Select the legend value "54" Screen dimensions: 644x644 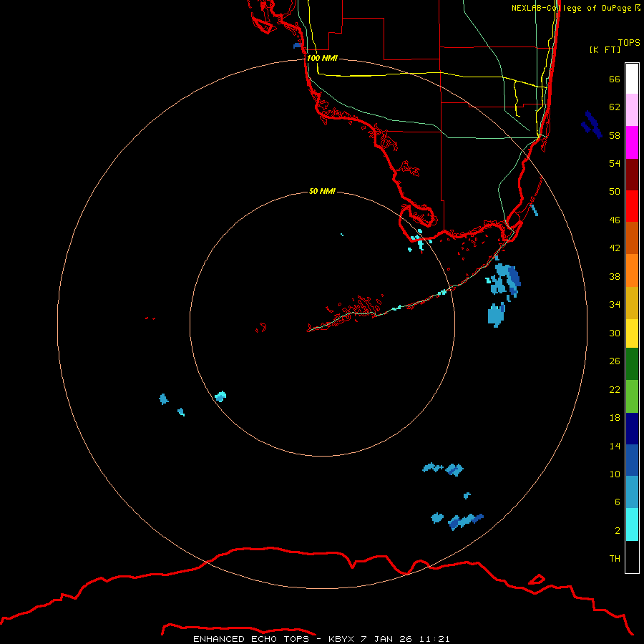coord(615,163)
